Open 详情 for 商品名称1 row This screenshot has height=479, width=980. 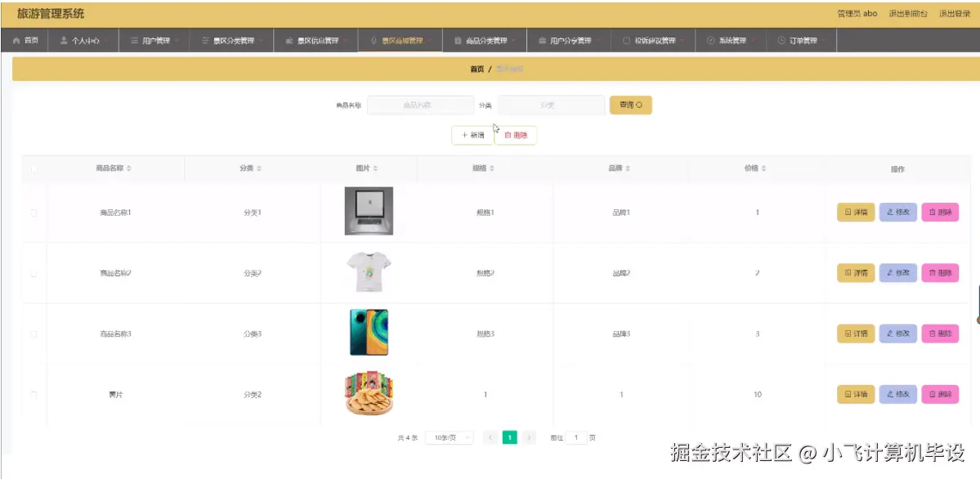[856, 213]
